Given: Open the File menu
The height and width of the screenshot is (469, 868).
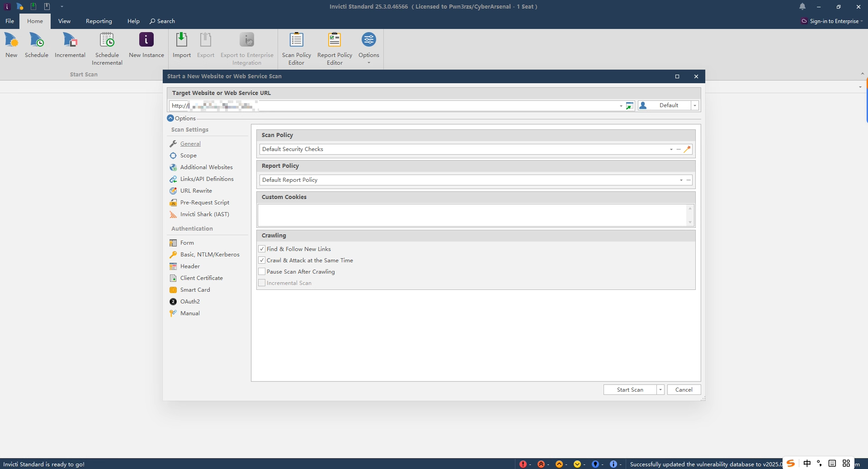Looking at the screenshot, I should [9, 21].
